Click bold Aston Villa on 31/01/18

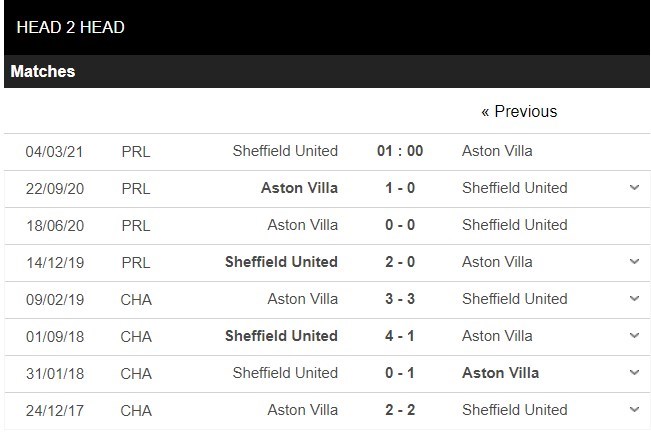[500, 373]
